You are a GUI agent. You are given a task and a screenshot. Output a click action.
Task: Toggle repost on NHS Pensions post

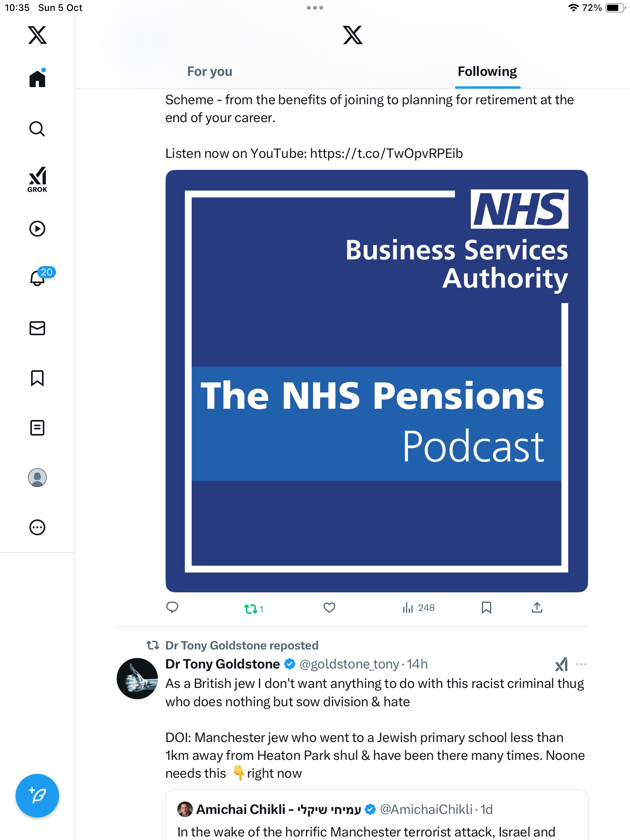pyautogui.click(x=251, y=609)
